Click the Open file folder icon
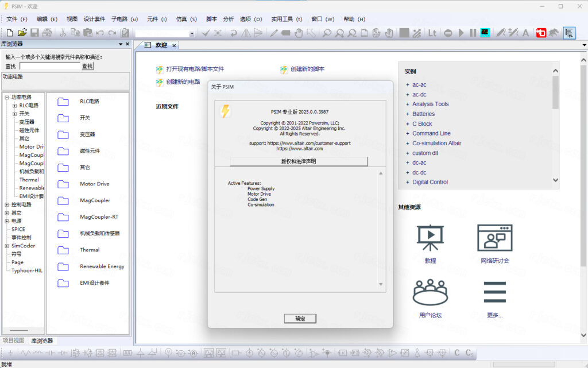 point(22,33)
